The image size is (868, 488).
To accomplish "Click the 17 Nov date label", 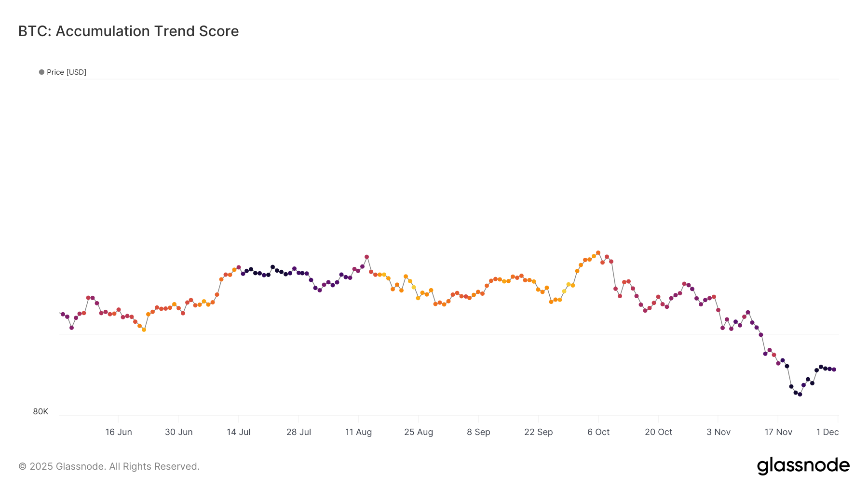I will (x=778, y=432).
